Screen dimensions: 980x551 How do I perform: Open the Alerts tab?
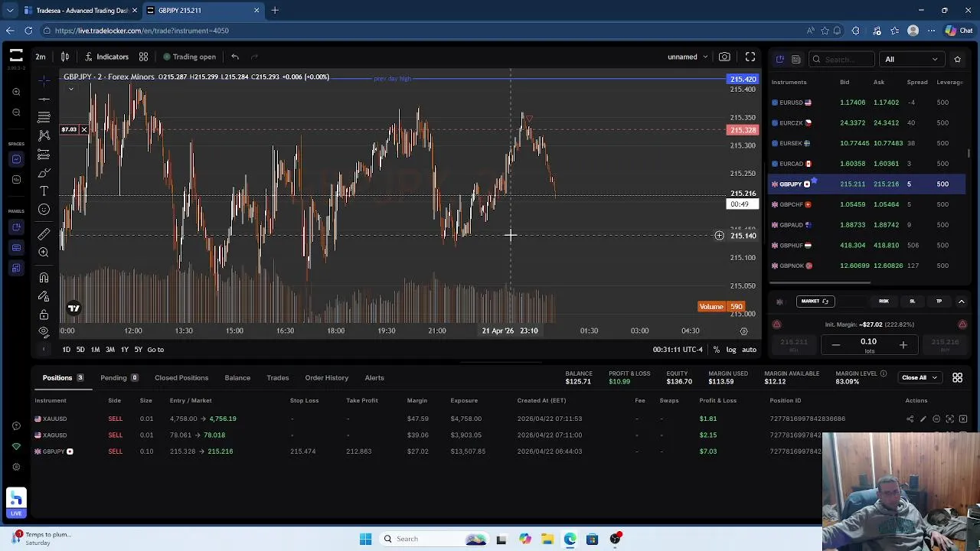click(x=374, y=378)
